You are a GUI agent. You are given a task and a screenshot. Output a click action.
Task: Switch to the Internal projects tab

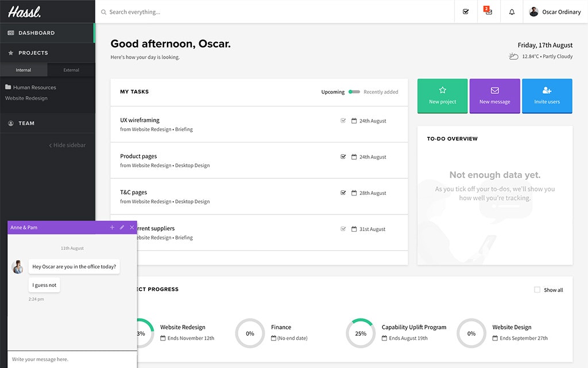click(x=24, y=70)
